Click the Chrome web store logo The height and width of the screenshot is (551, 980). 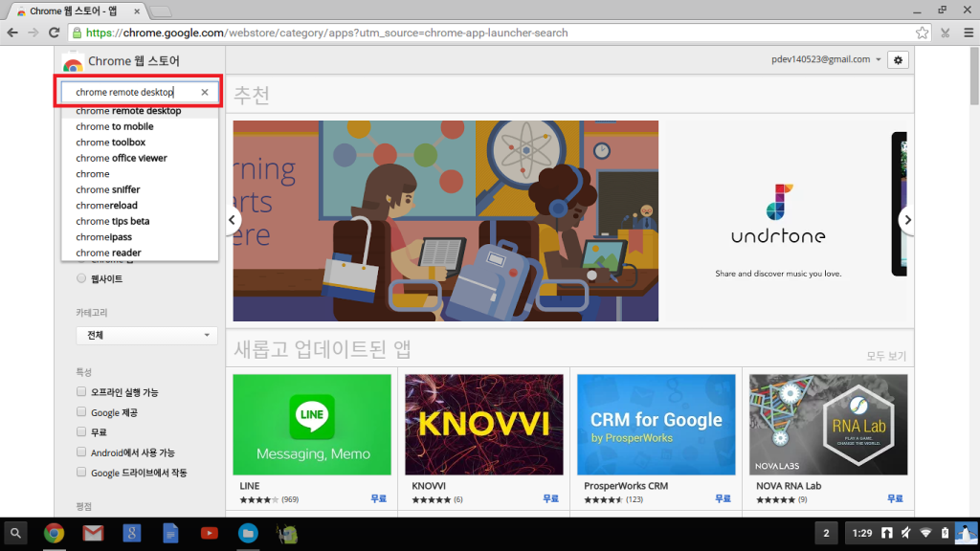tap(73, 62)
